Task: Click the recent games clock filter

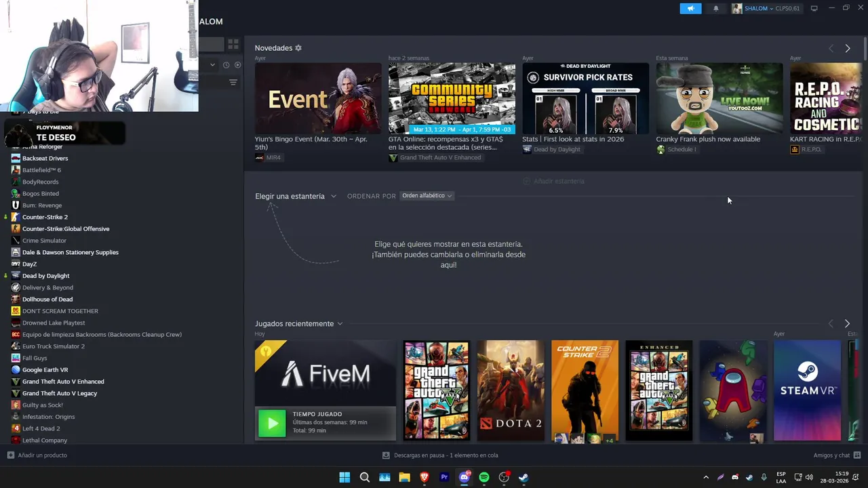Action: [x=226, y=65]
